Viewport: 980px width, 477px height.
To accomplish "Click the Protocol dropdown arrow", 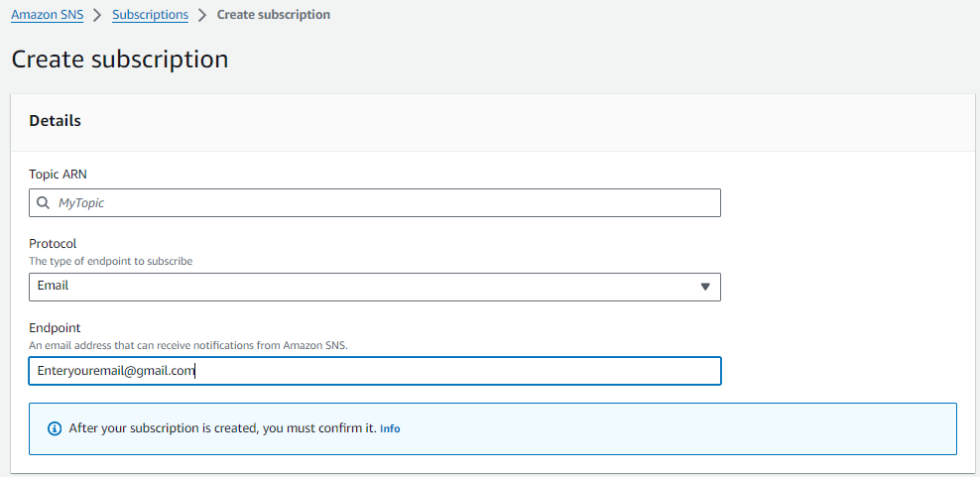I will pos(705,287).
